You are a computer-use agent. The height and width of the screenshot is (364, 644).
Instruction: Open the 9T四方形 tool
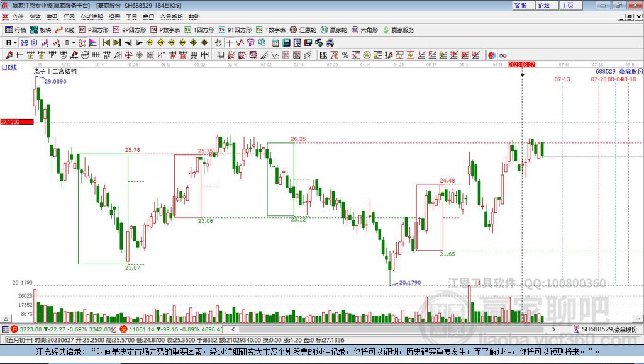(235, 30)
